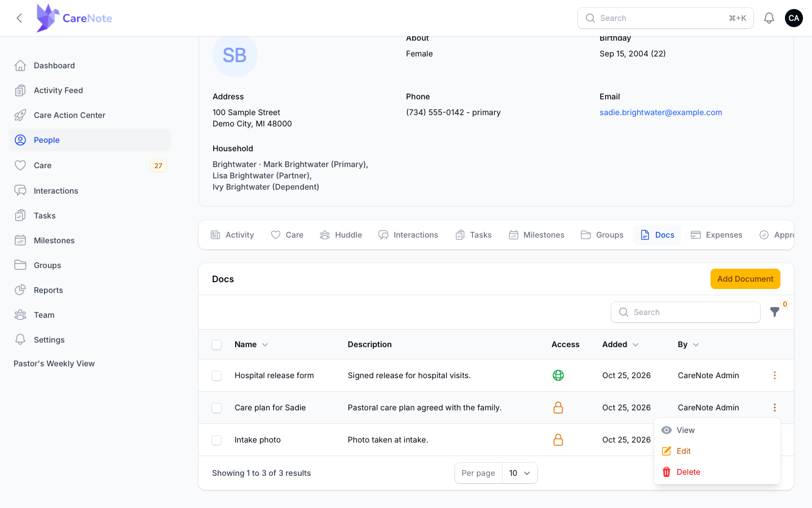
Task: Sort by the Added column chevron
Action: 636,345
